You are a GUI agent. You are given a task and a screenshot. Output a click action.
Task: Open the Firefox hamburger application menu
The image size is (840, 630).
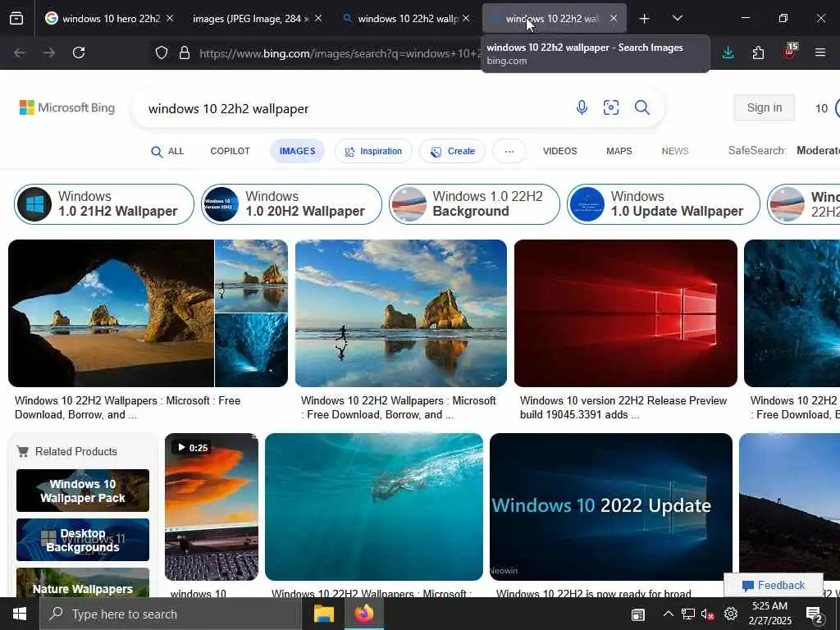pos(820,52)
